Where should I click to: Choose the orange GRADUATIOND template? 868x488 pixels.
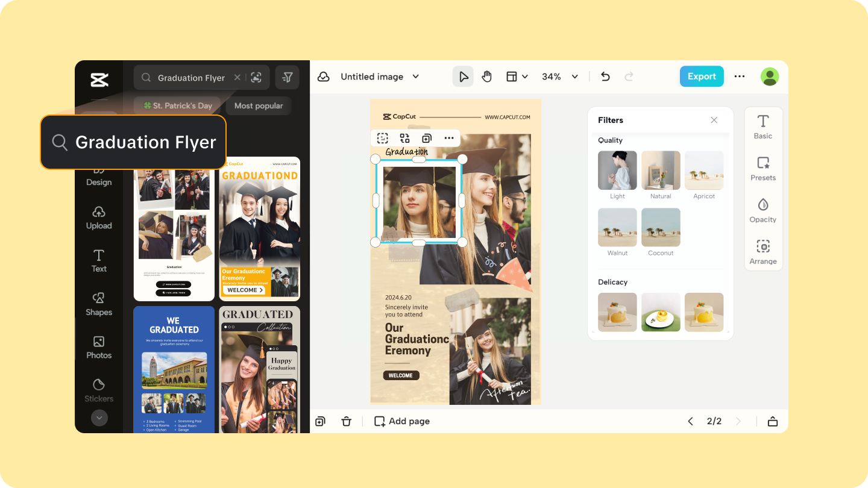coord(259,228)
